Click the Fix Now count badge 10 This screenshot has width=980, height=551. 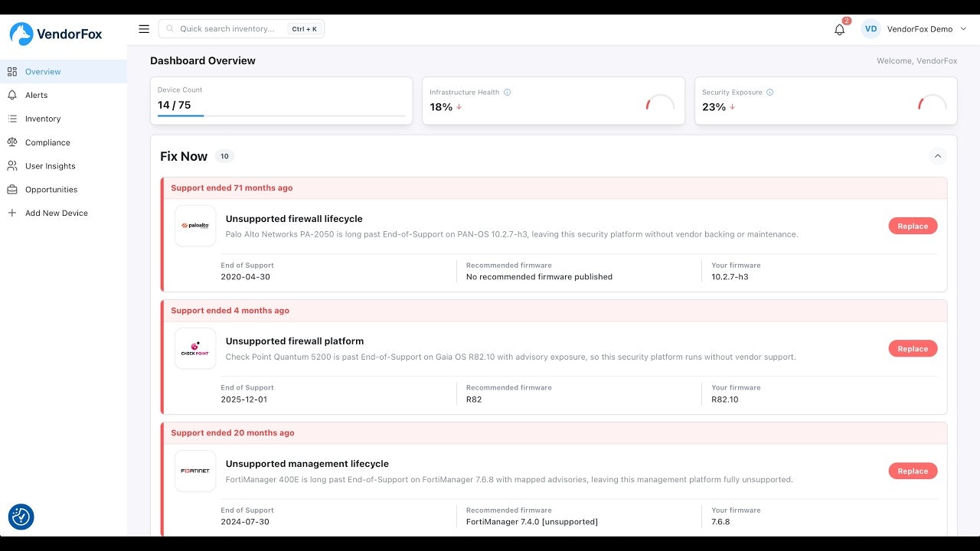(224, 156)
